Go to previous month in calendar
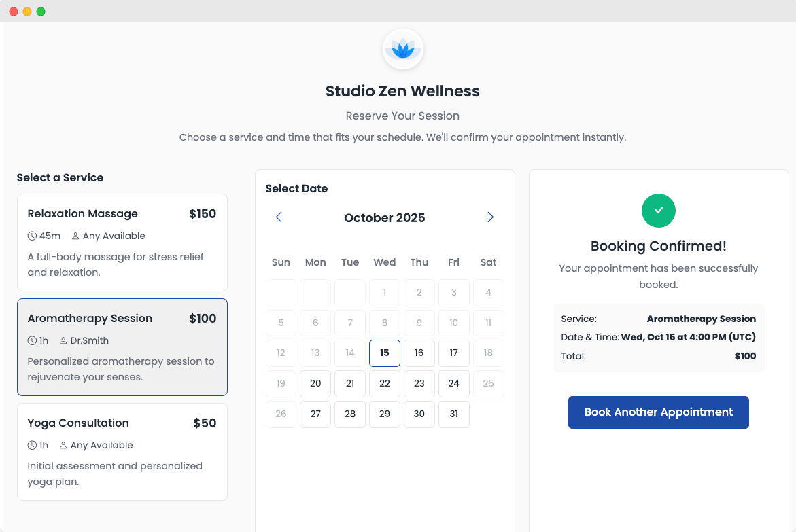Image resolution: width=796 pixels, height=532 pixels. point(279,217)
